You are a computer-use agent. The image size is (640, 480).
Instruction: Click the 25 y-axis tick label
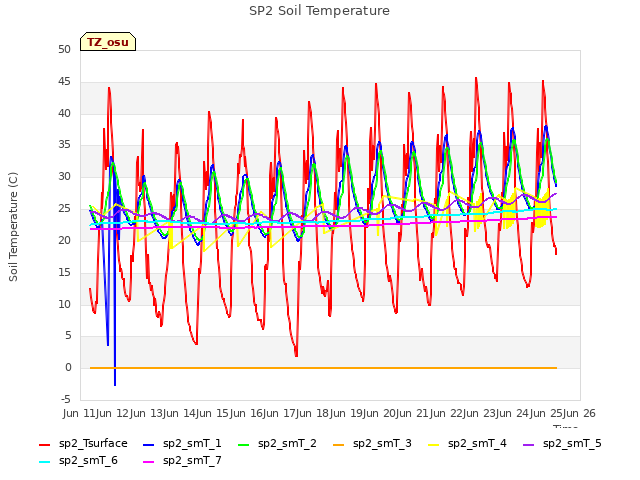pos(64,209)
